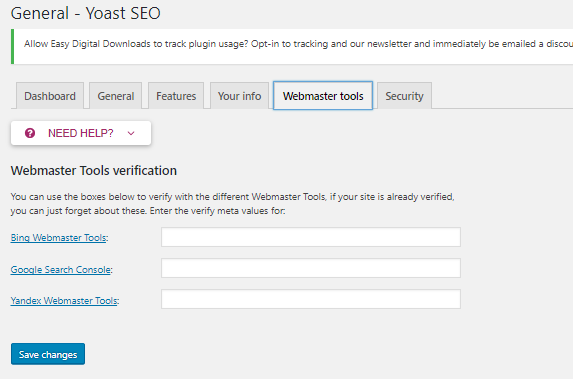Open the NEED HELP? panel button
Screen dimensions: 573x379
pos(81,133)
